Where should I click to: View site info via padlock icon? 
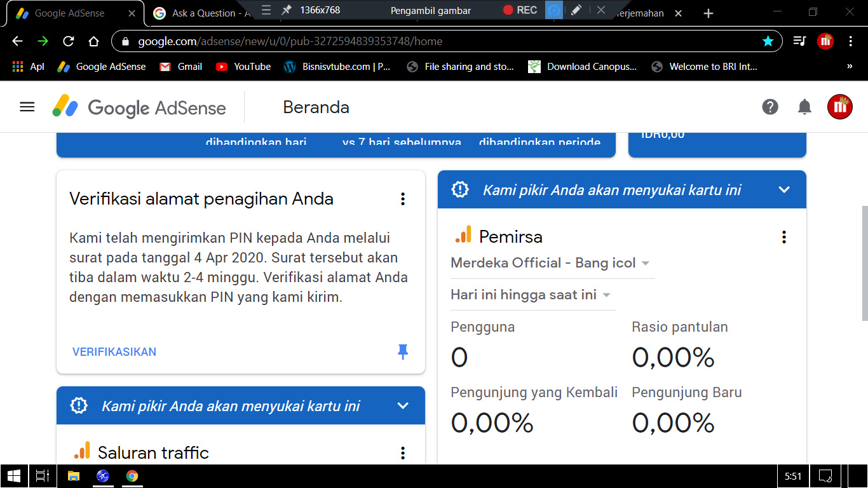[125, 41]
